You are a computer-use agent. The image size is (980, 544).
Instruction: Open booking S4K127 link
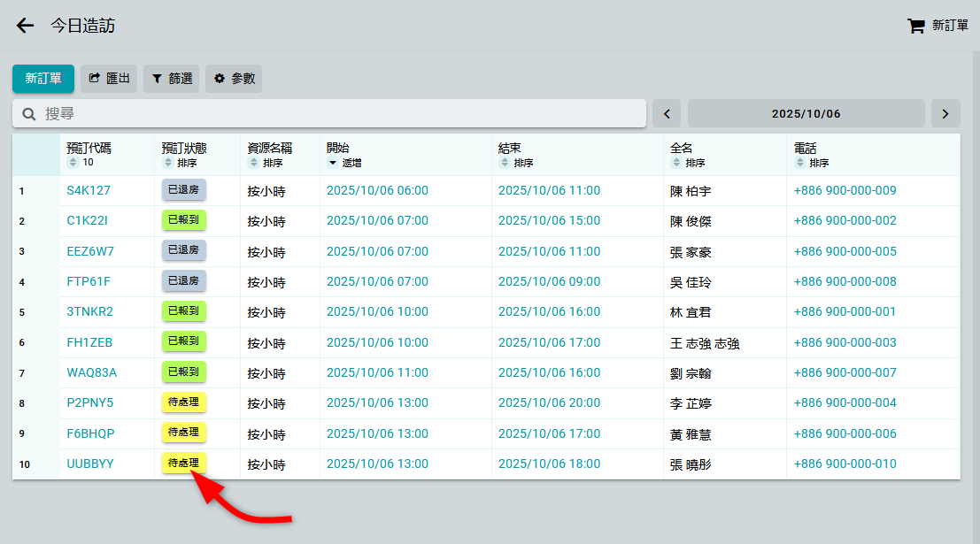pos(89,190)
